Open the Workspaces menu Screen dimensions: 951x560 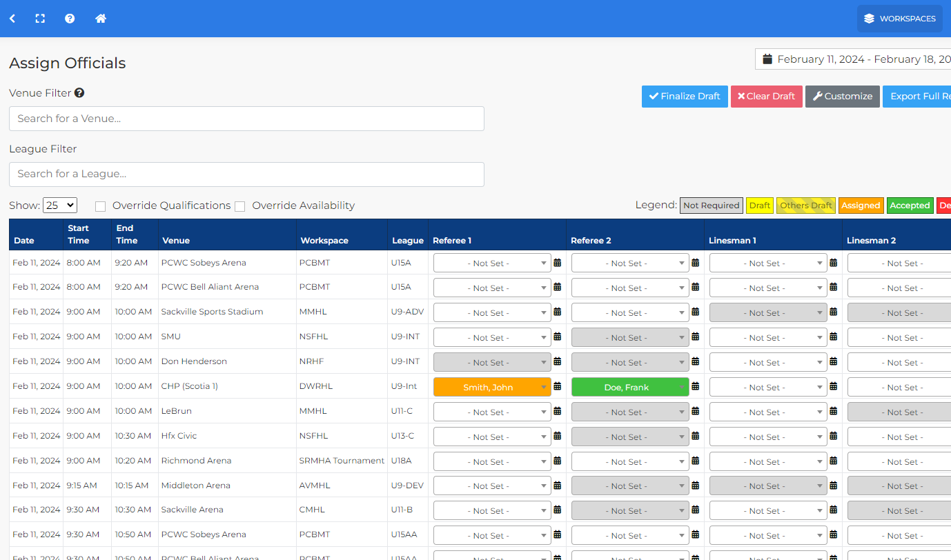(900, 19)
